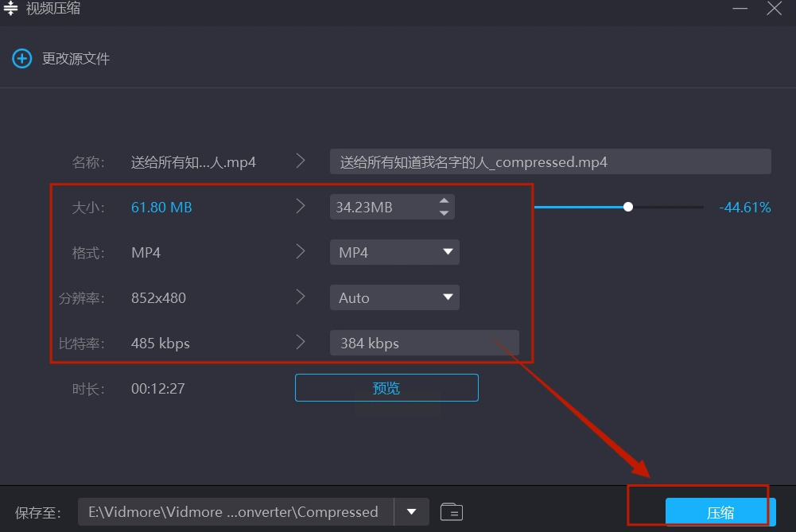This screenshot has height=532, width=796.
Task: Open the output folder icon near save path
Action: point(452,511)
